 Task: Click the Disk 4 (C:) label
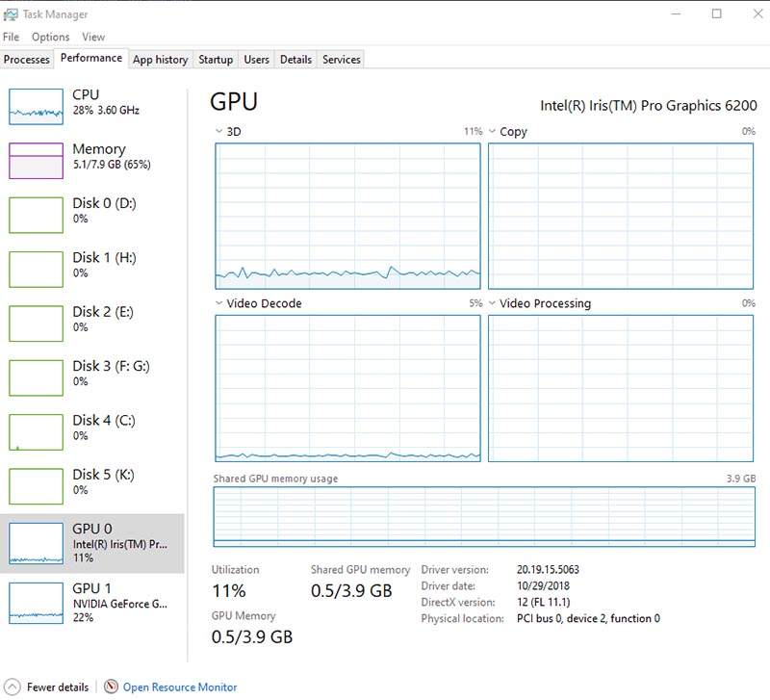pos(104,421)
